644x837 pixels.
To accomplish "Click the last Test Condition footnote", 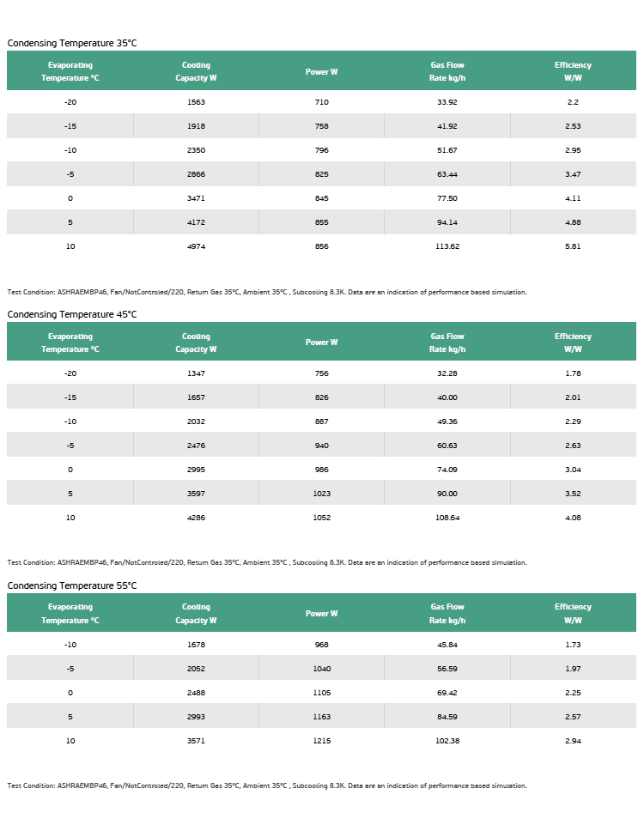I will 267,785.
